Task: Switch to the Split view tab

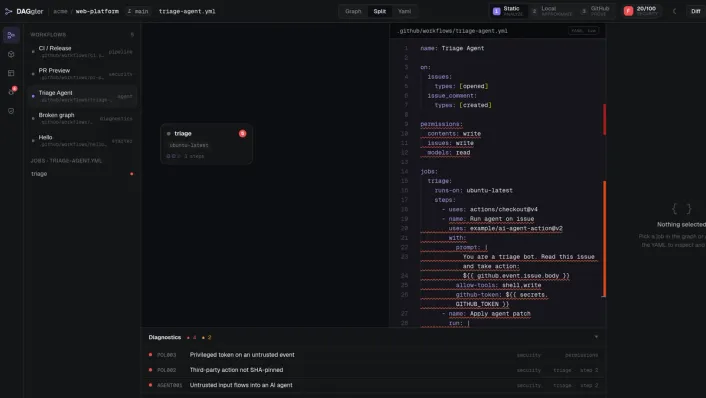Action: (x=380, y=11)
